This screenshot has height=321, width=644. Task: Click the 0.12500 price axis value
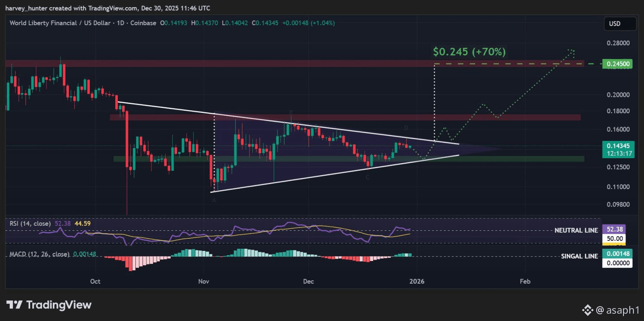tap(618, 167)
